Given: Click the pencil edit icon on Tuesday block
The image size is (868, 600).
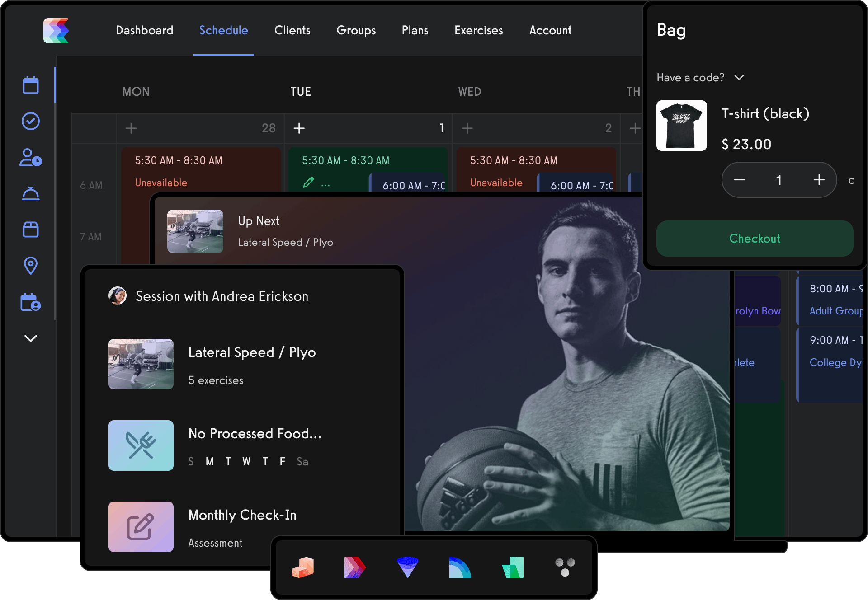Looking at the screenshot, I should click(308, 183).
